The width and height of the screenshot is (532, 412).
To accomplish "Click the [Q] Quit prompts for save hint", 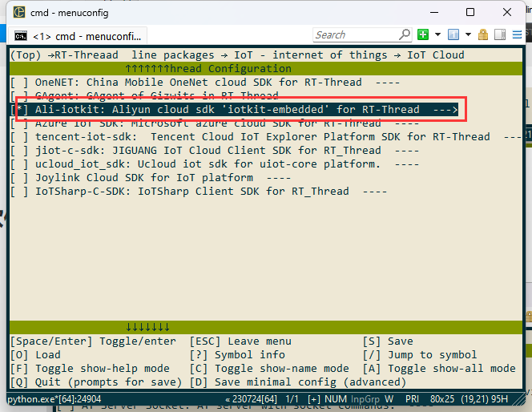I will click(x=96, y=382).
